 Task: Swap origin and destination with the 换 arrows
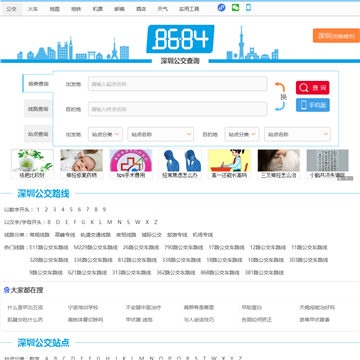pyautogui.click(x=280, y=97)
